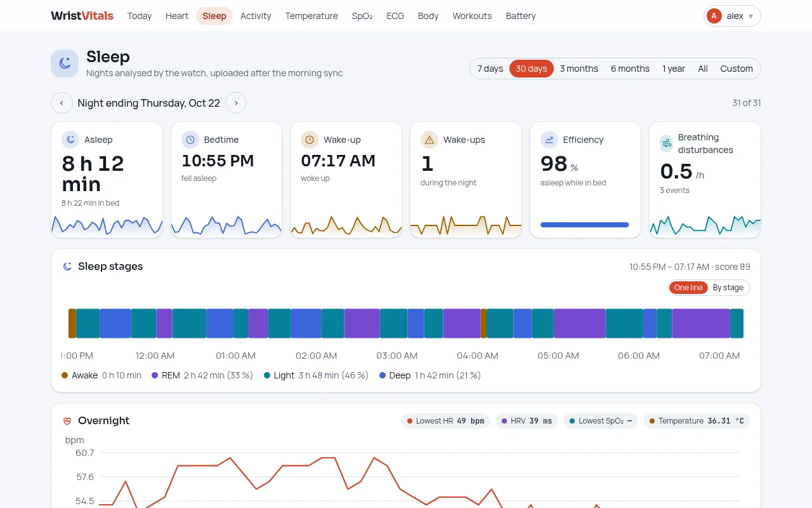Click the Sleep stages moon icon
This screenshot has height=508, width=812.
(x=67, y=267)
